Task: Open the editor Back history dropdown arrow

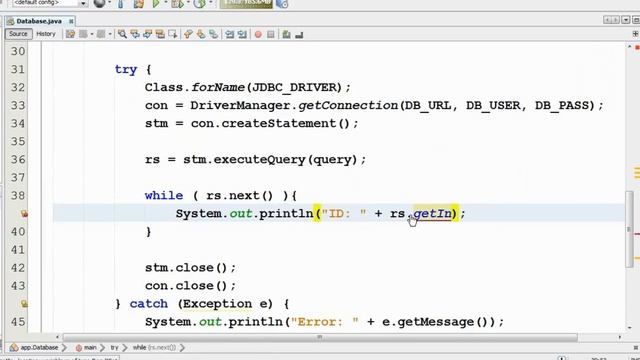Action: click(x=92, y=34)
